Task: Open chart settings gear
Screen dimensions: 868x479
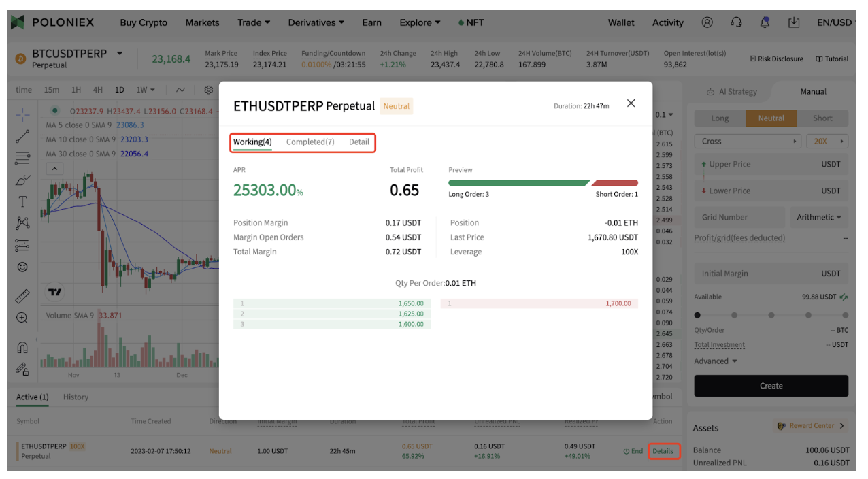Action: [x=209, y=90]
